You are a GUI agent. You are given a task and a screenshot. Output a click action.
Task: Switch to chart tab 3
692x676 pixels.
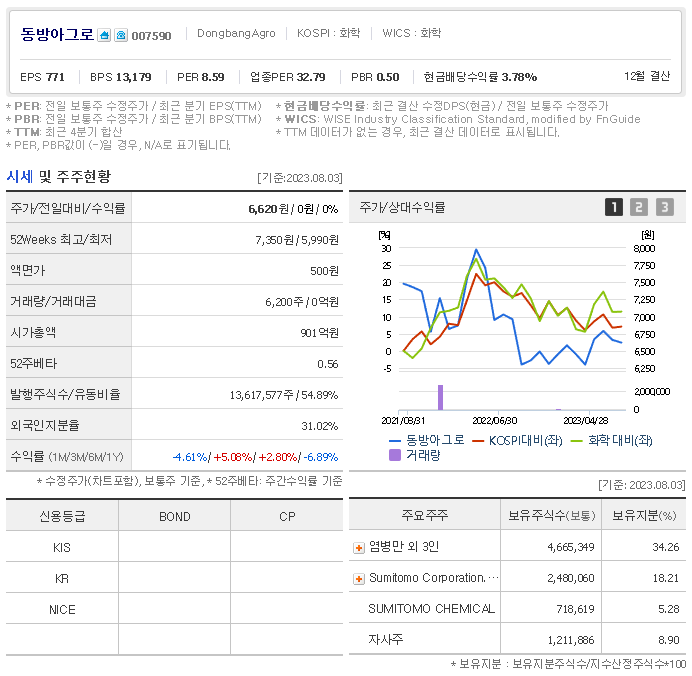click(x=665, y=207)
